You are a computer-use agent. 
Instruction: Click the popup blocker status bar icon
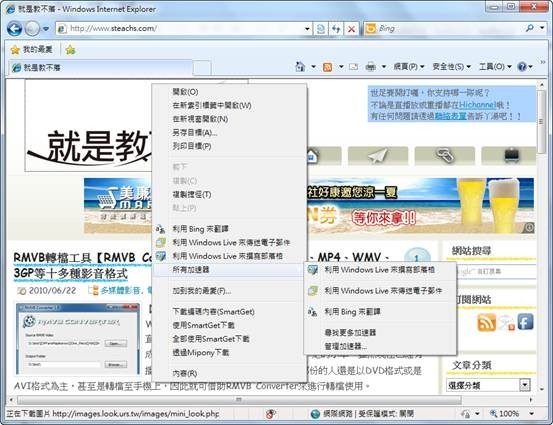[271, 414]
